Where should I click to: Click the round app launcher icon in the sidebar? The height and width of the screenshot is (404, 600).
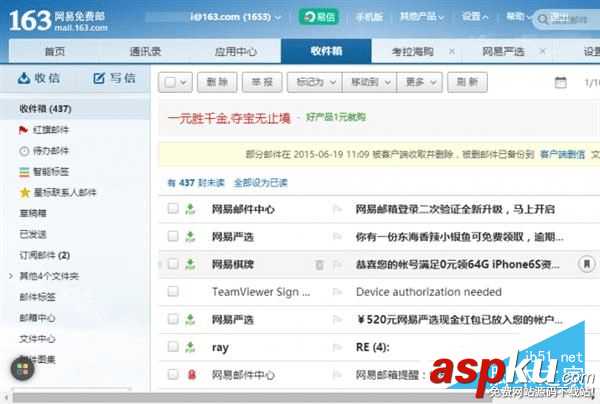tap(22, 369)
